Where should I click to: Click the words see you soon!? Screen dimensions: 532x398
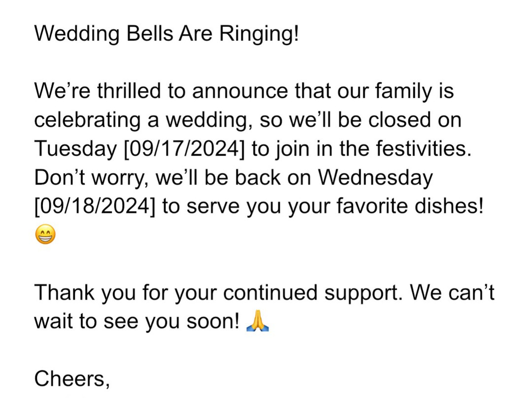(171, 321)
